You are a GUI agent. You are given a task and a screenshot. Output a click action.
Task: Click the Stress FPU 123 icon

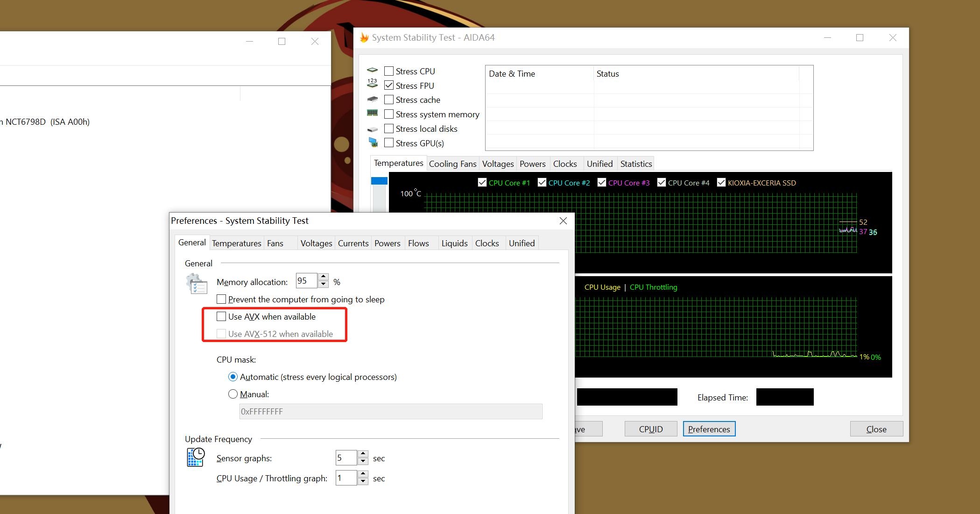372,84
